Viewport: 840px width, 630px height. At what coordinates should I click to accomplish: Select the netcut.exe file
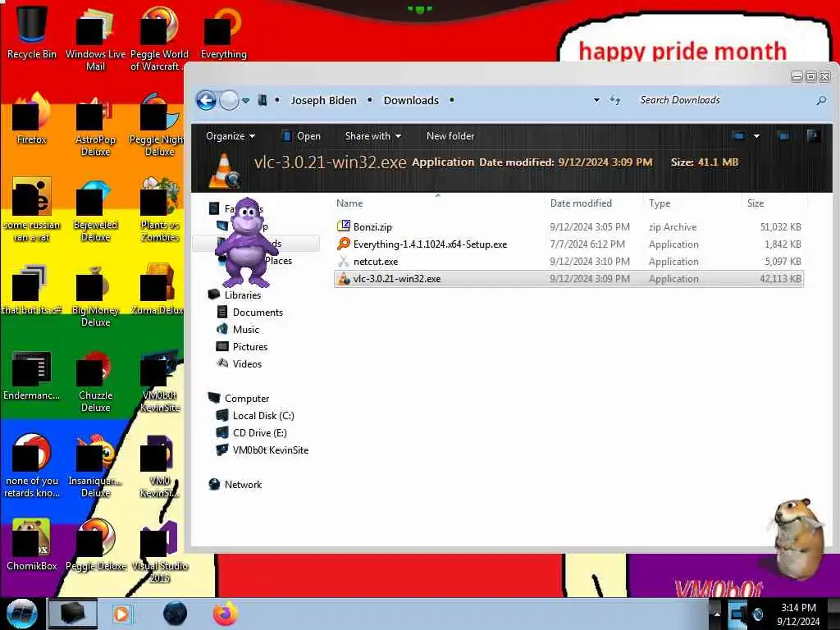568,262
